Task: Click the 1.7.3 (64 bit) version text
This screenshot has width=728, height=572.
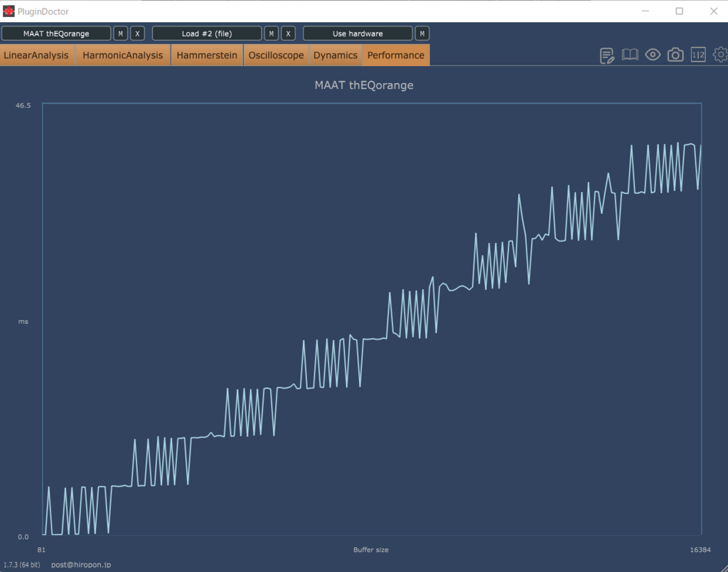Action: pyautogui.click(x=22, y=565)
